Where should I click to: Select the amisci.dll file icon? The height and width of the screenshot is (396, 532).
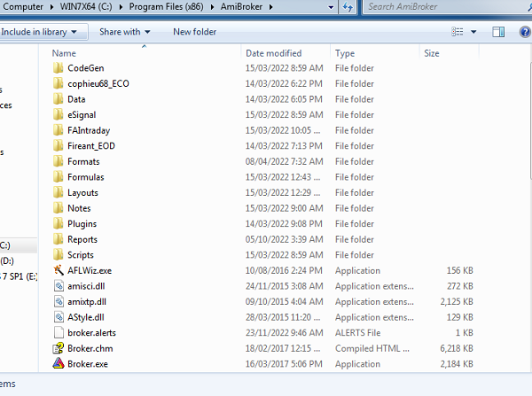59,286
